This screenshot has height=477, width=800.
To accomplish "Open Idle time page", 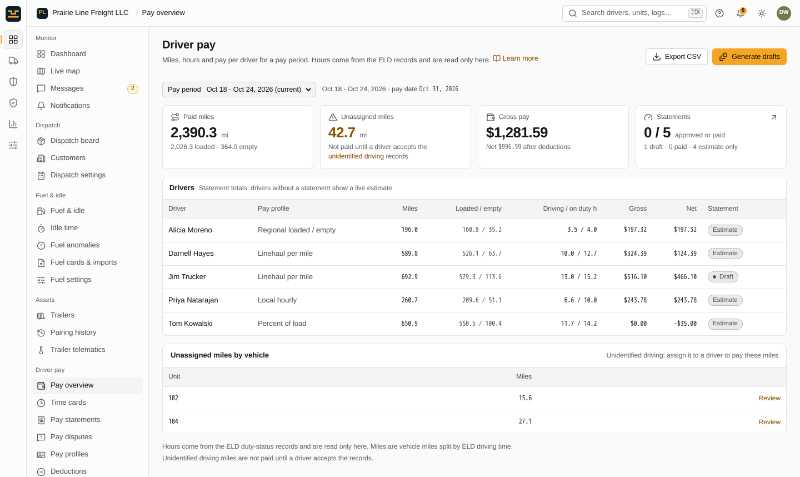I will tap(89, 228).
